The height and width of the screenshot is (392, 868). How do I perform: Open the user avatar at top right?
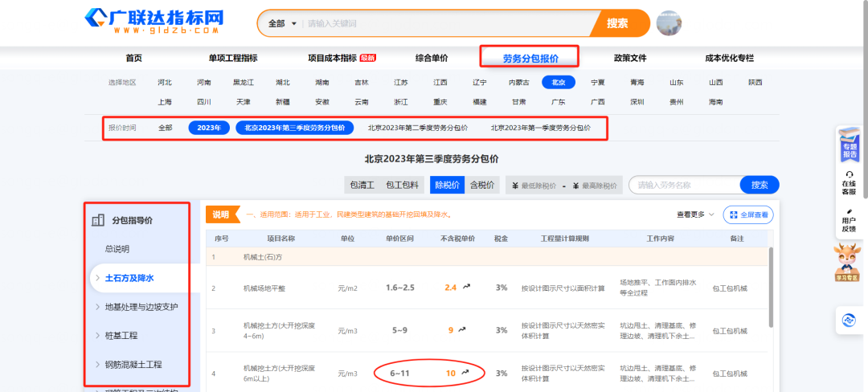[x=669, y=23]
